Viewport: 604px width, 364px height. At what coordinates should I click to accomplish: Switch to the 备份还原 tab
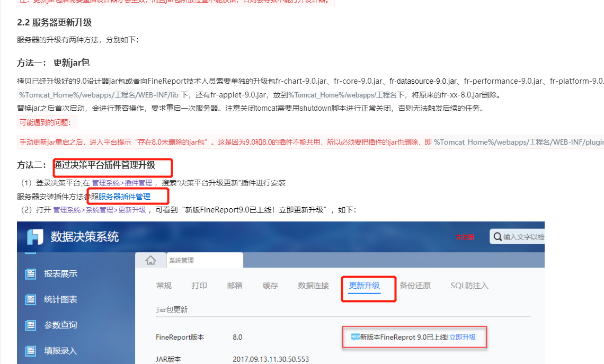415,286
